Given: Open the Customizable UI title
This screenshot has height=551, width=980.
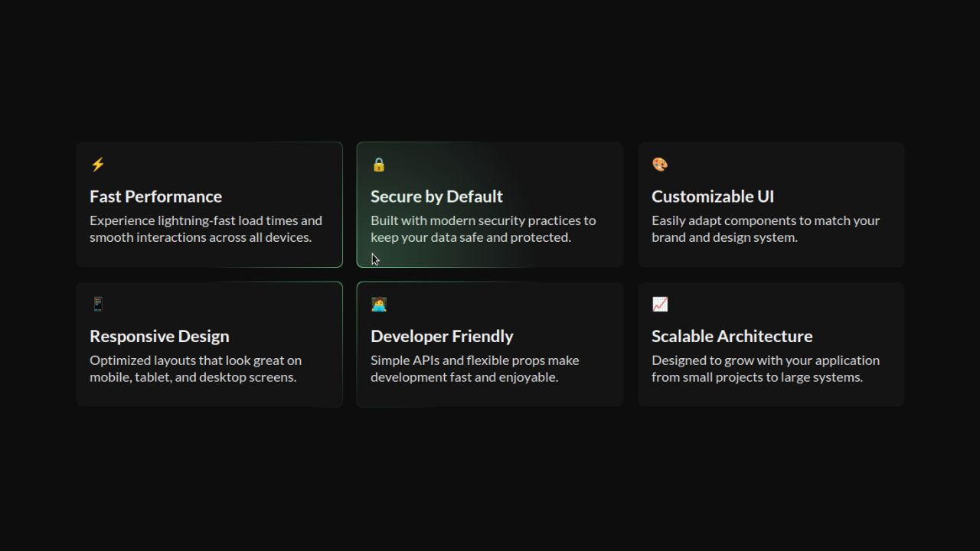Looking at the screenshot, I should click(712, 197).
